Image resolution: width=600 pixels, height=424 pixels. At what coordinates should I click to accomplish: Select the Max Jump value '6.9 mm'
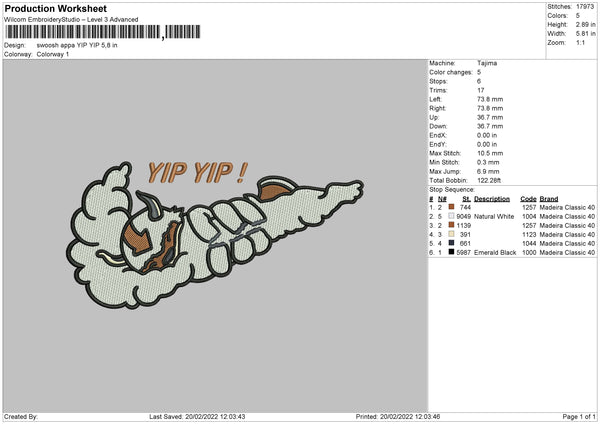point(488,171)
